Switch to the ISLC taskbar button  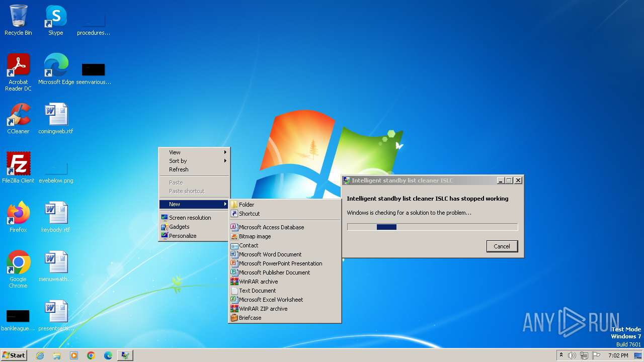pos(125,355)
